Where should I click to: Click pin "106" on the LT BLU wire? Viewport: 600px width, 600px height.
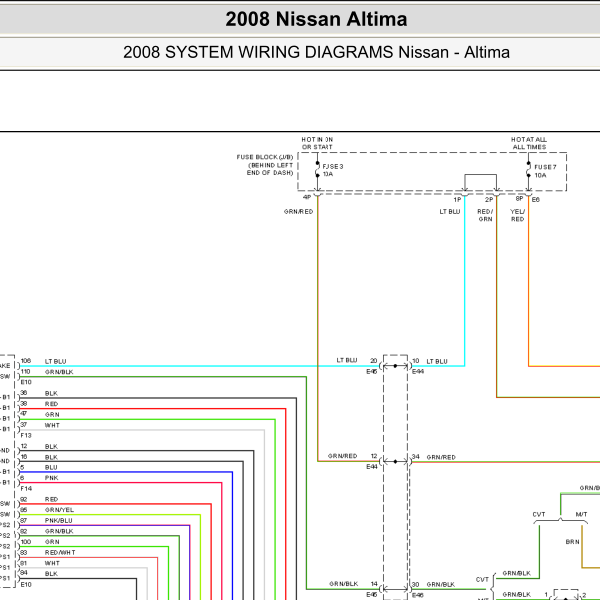pos(26,361)
